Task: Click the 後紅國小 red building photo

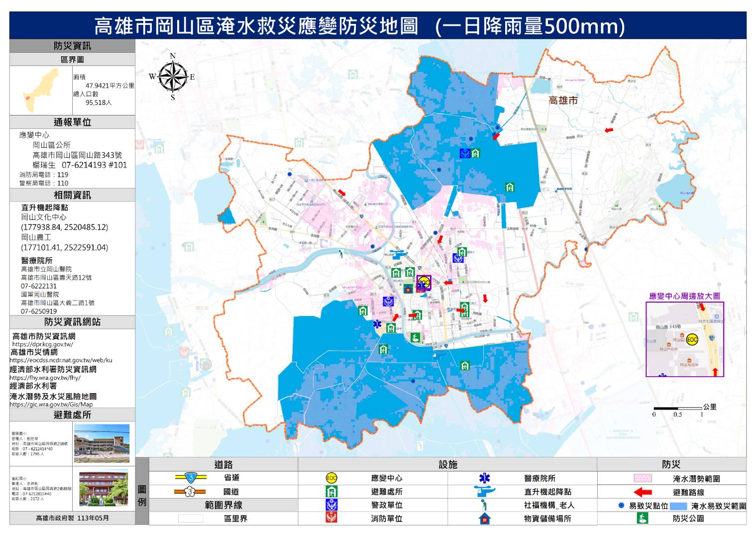Action: pyautogui.click(x=104, y=488)
